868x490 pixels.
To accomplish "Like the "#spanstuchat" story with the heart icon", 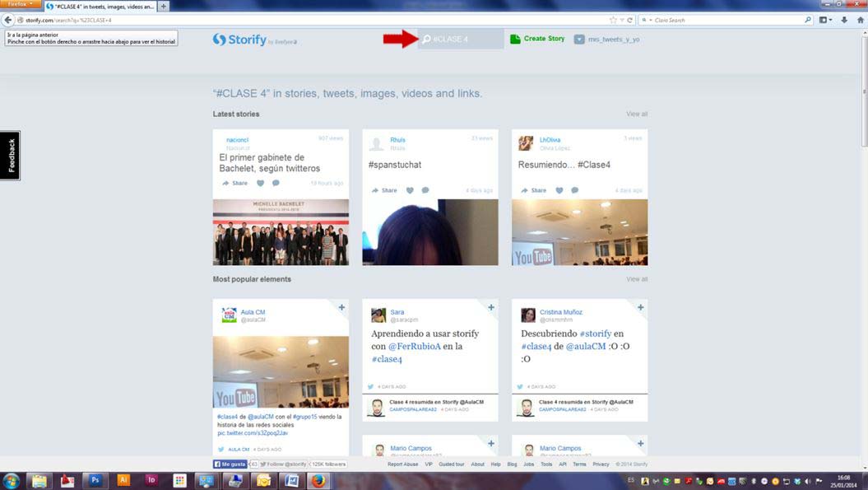I will [411, 190].
